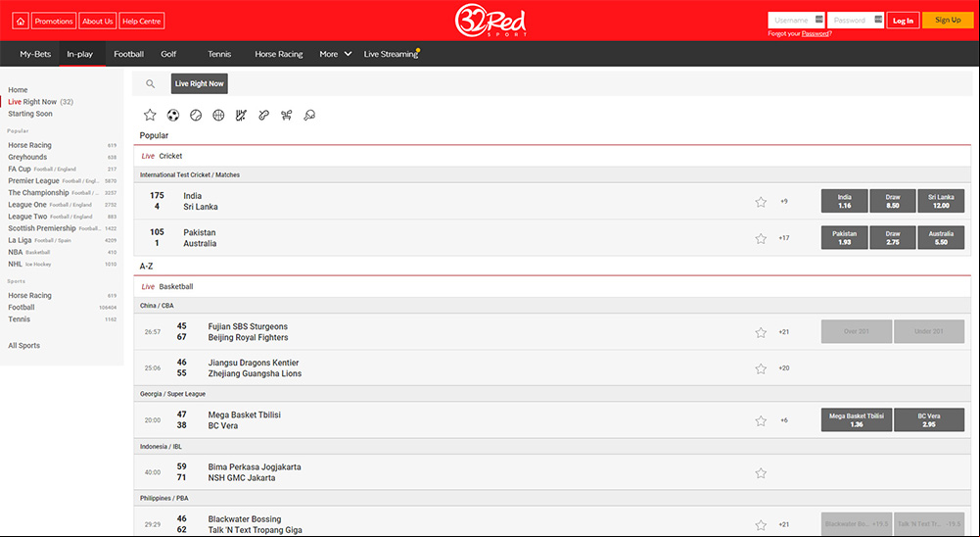Show +21 markets for Fujian SBS Sturgeons
This screenshot has width=980, height=537.
coord(784,332)
